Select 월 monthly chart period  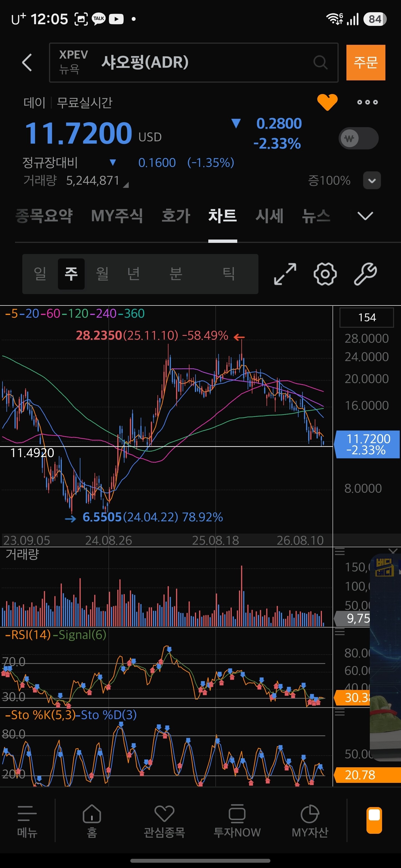pyautogui.click(x=102, y=273)
